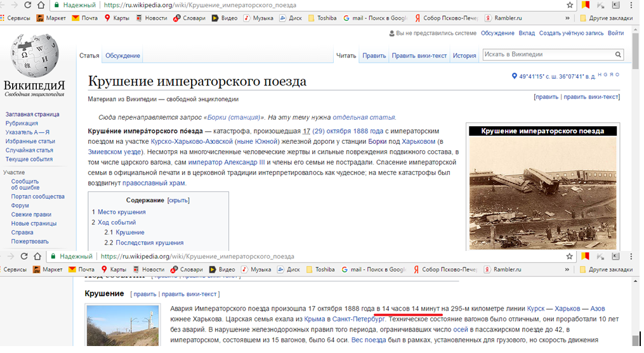Open Собор Псково-Печер bookmark in upper bar

pyautogui.click(x=446, y=18)
